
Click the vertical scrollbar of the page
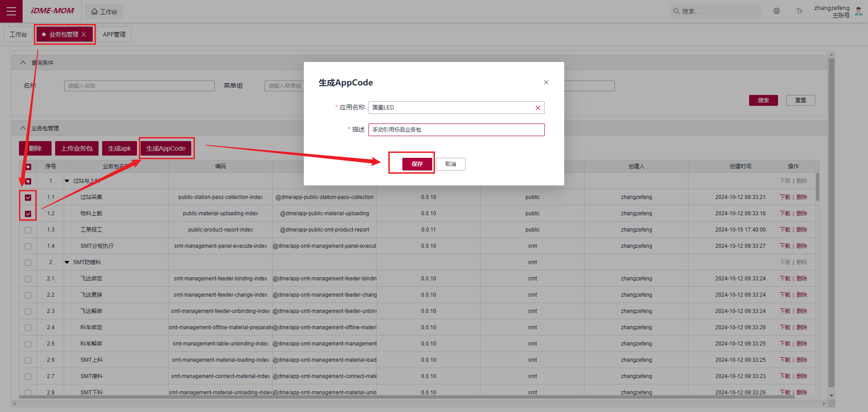point(831,222)
